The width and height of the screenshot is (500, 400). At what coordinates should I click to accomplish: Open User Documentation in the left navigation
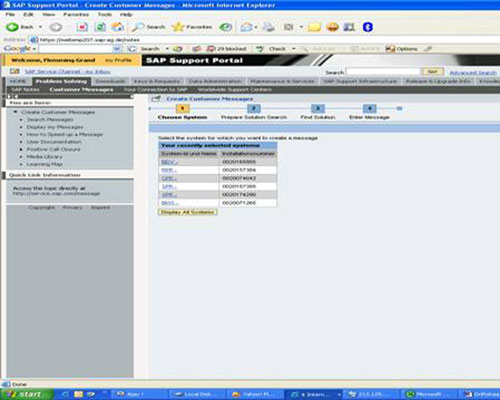[x=54, y=142]
